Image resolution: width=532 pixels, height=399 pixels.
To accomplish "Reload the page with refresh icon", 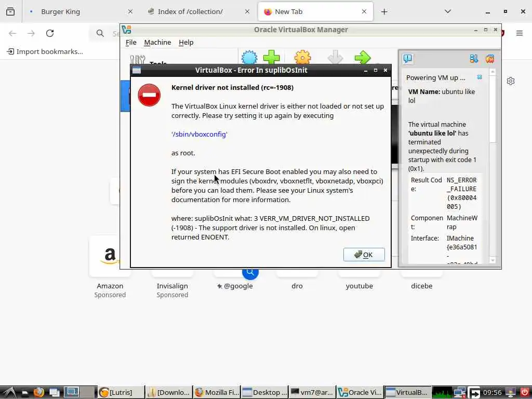I will point(50,33).
